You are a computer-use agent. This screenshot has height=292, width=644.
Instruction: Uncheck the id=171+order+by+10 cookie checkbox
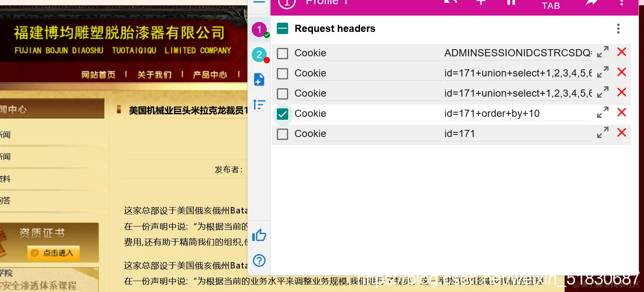point(283,114)
